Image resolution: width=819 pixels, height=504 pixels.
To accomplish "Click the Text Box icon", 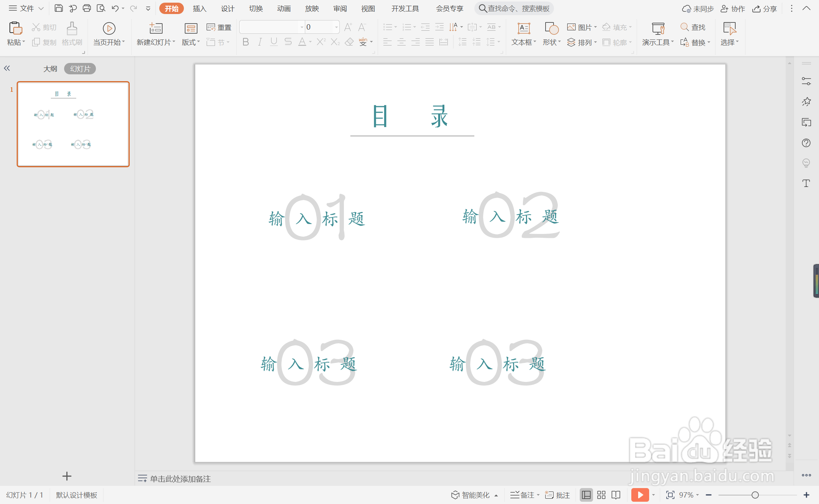I will 524,29.
